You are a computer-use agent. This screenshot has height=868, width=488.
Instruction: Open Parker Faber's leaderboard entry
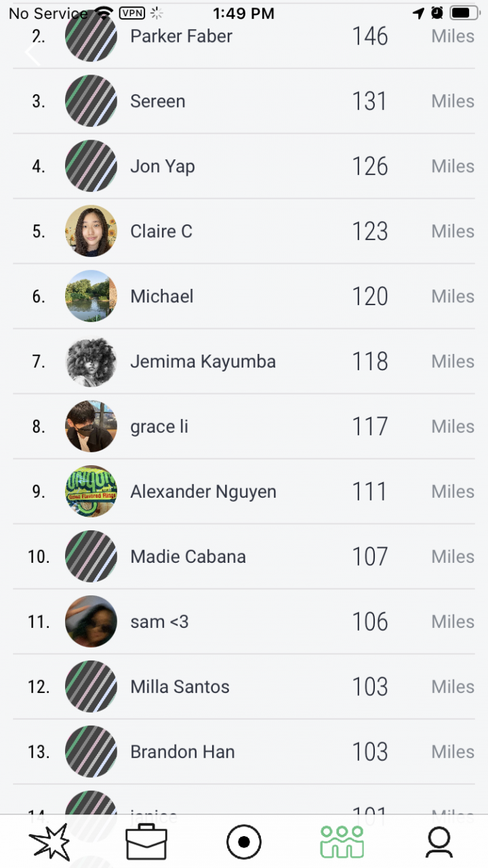[x=181, y=36]
